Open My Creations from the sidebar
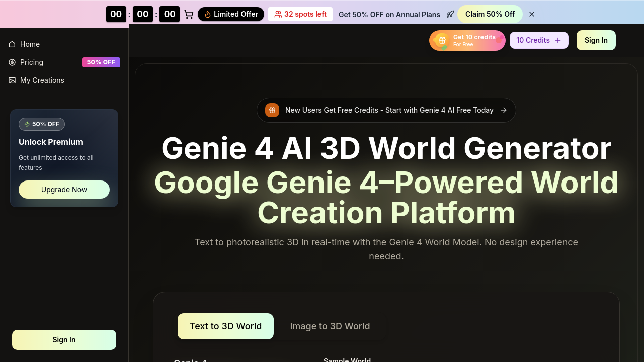 64,80
